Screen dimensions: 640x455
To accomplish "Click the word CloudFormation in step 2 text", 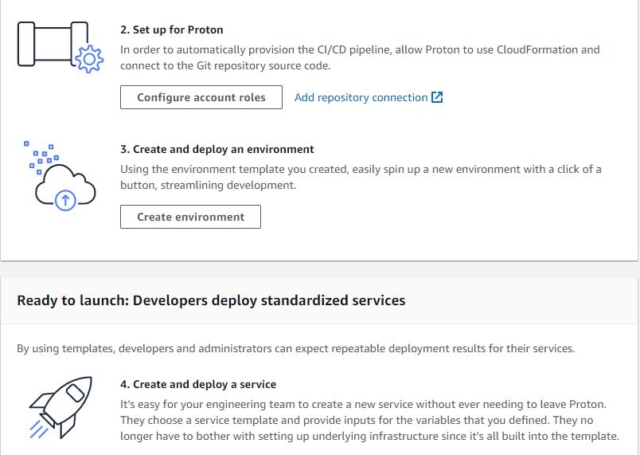I will (537, 50).
